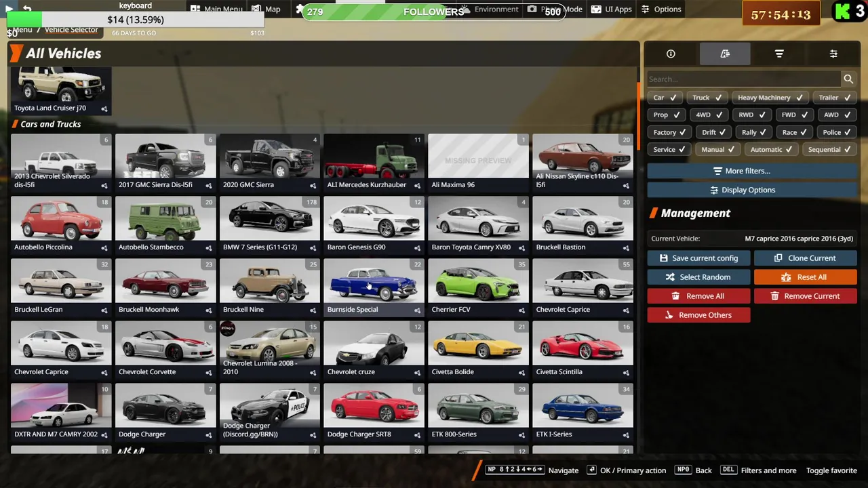Open configurations icon for BMW 7 Series

click(313, 247)
